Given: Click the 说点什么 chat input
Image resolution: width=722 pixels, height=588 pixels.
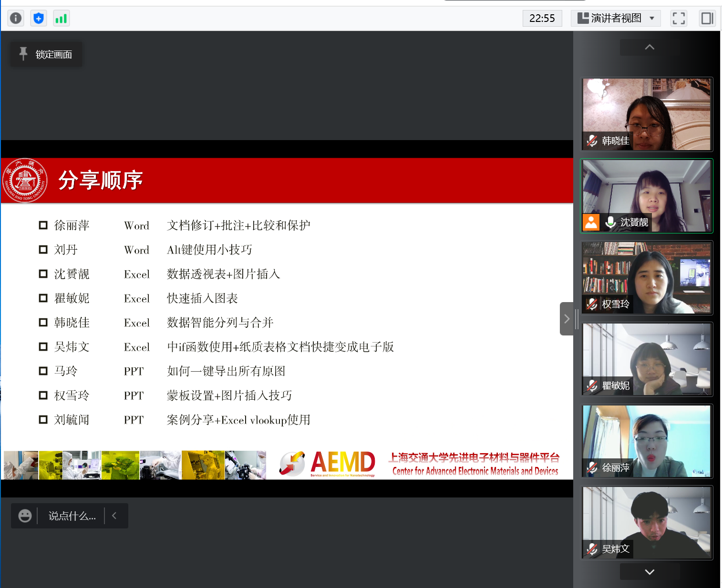Looking at the screenshot, I should click(72, 516).
